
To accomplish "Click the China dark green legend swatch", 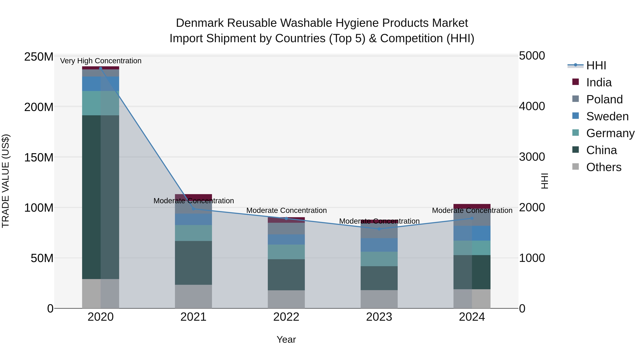I will pos(575,149).
